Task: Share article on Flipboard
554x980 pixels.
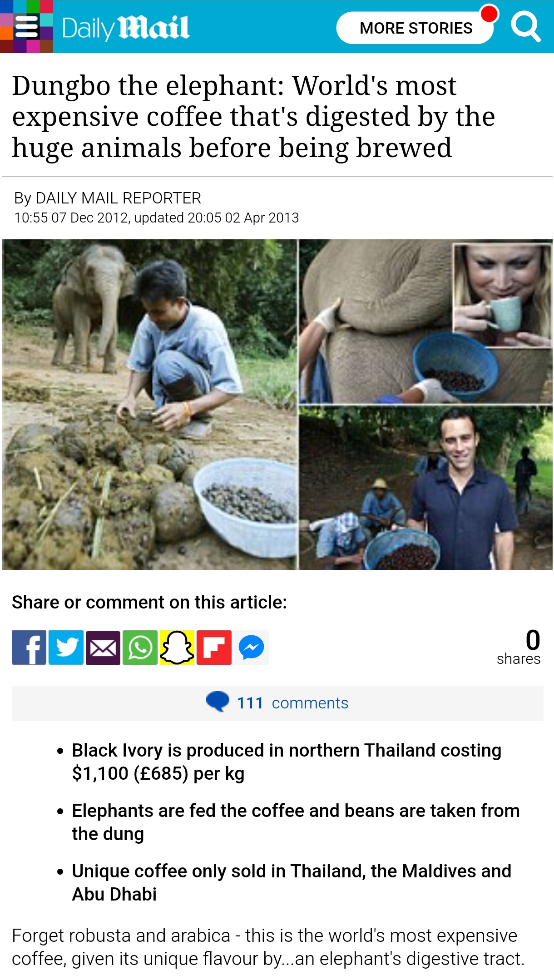Action: coord(214,648)
